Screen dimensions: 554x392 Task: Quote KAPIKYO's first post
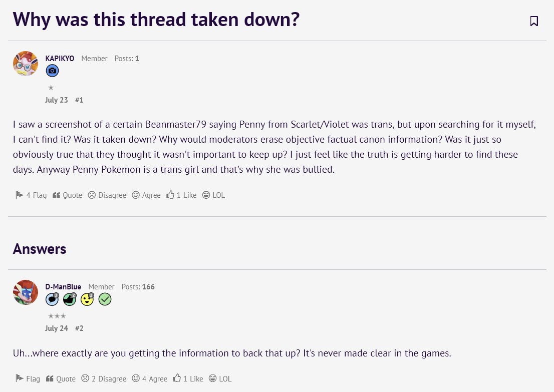coord(67,195)
